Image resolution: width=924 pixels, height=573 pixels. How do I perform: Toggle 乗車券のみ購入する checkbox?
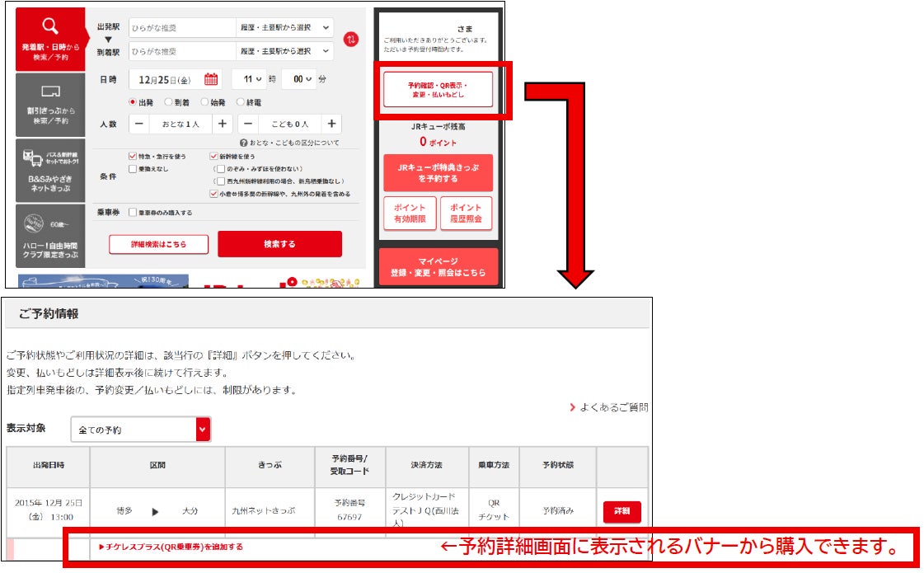pos(133,212)
